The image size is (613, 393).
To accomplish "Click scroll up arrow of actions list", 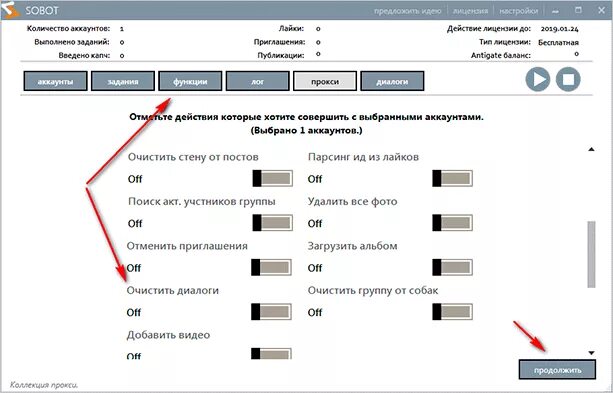I will pos(591,149).
